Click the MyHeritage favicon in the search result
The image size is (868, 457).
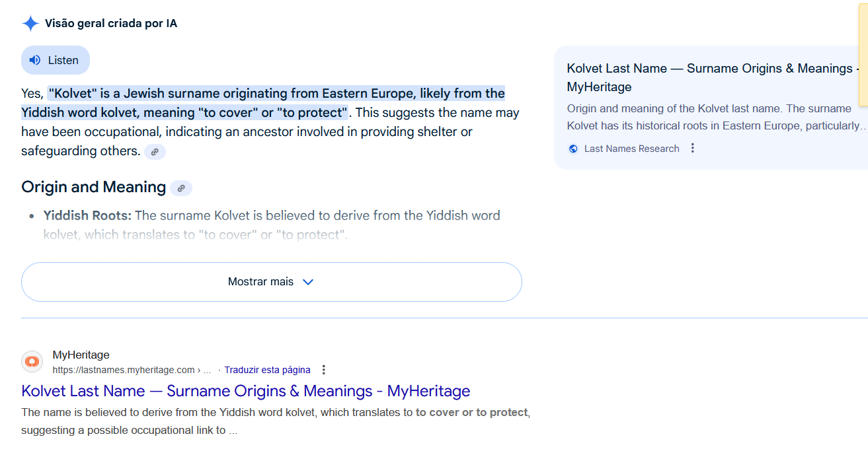32,362
